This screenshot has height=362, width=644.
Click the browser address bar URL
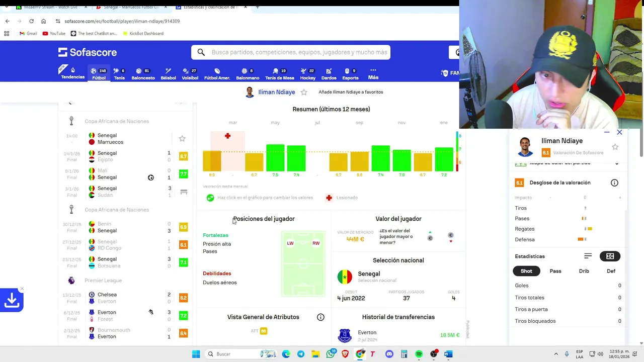(122, 21)
